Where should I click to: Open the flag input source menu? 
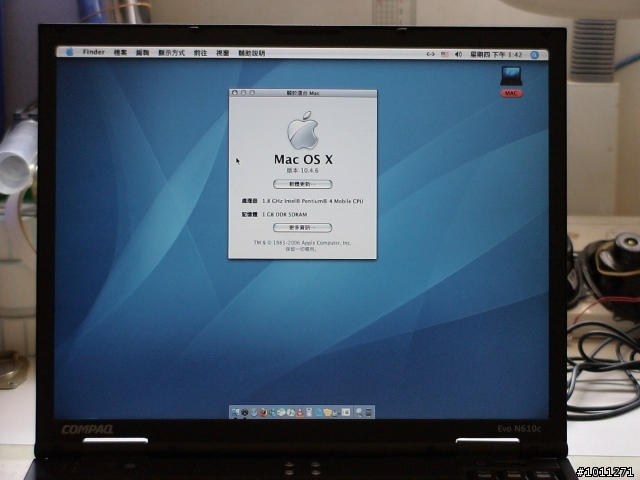(x=445, y=54)
